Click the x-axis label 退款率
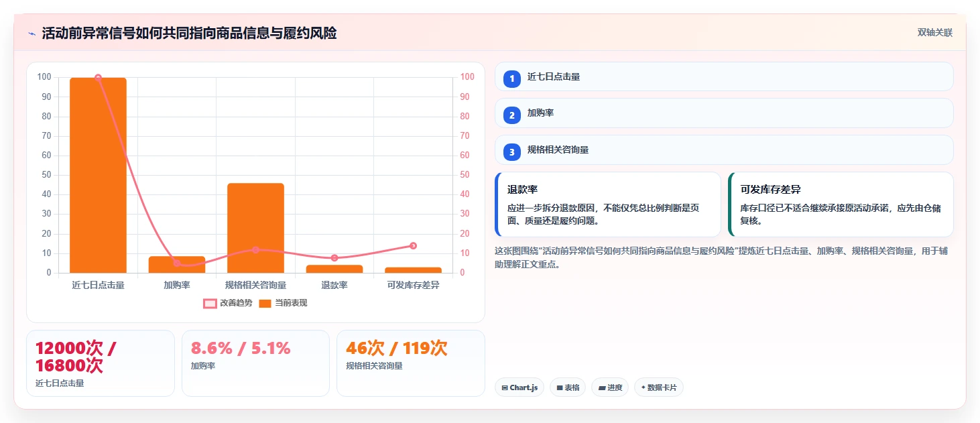980x423 pixels. [334, 285]
